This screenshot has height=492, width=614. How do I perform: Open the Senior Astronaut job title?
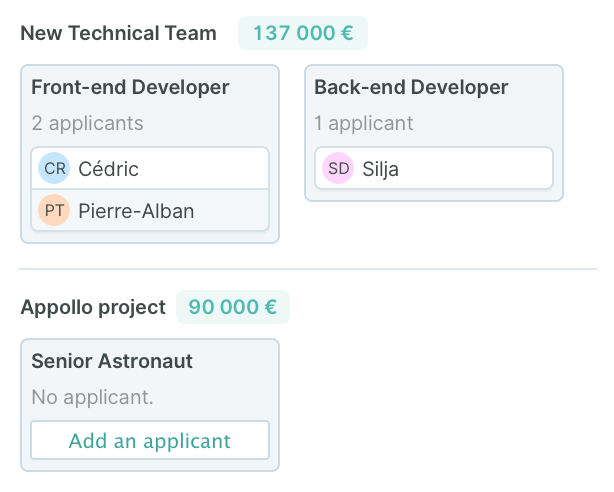tap(112, 361)
